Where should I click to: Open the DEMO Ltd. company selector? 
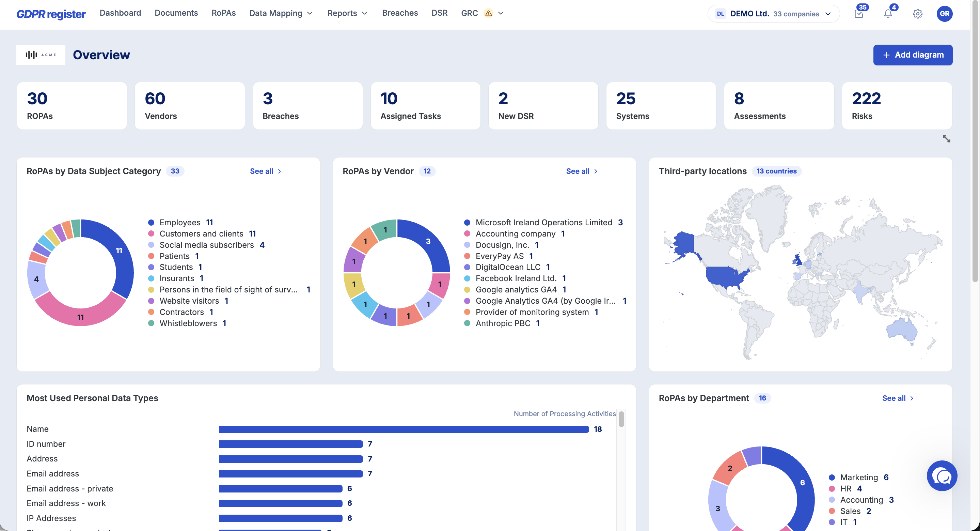tap(773, 14)
